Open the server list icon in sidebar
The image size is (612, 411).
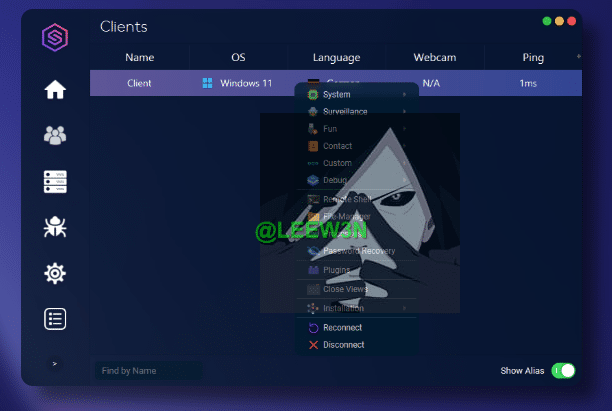pyautogui.click(x=55, y=181)
